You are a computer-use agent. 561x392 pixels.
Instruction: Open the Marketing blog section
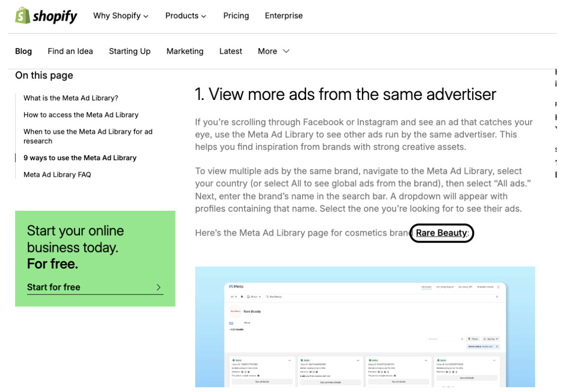click(184, 51)
